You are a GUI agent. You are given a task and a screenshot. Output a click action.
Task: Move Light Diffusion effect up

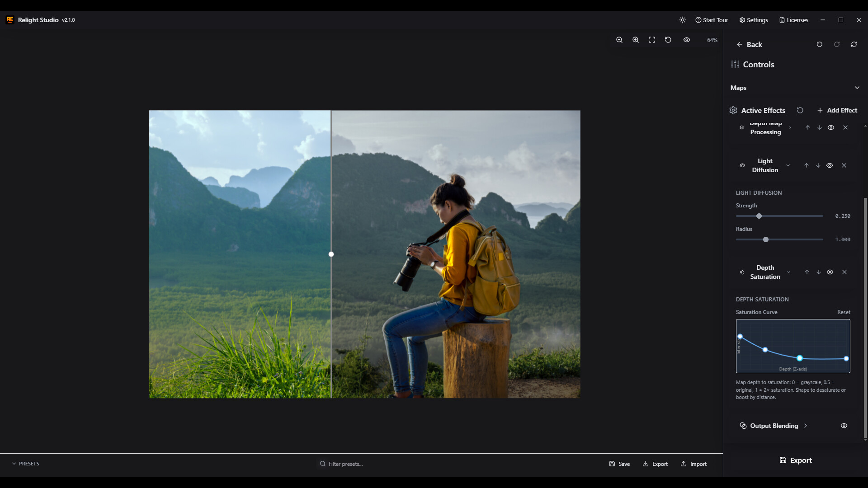(x=807, y=165)
